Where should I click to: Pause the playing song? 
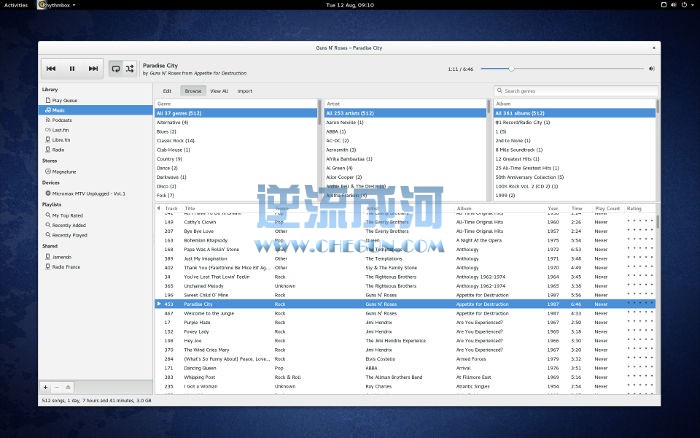(x=72, y=69)
